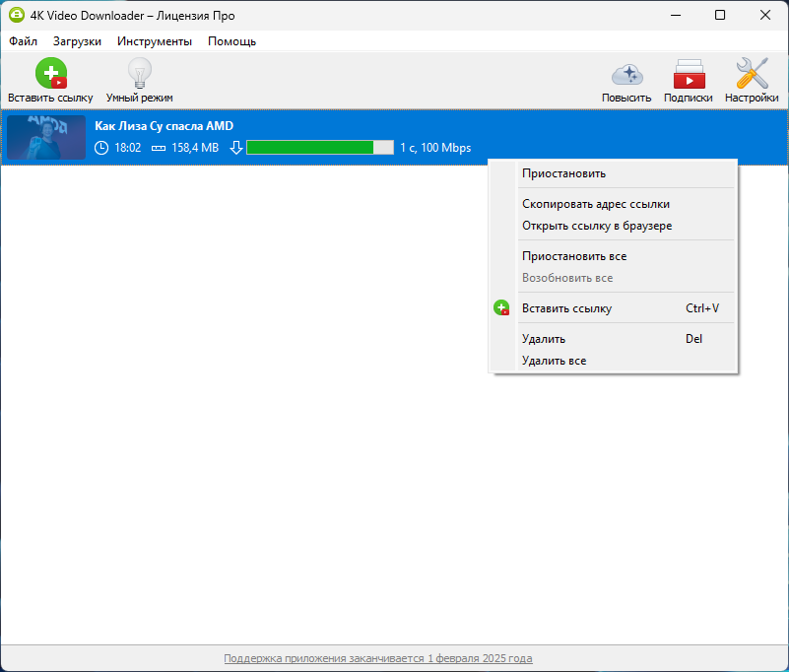Screen dimensions: 789x672
Task: Open the Загрузки menu
Action: [x=77, y=41]
